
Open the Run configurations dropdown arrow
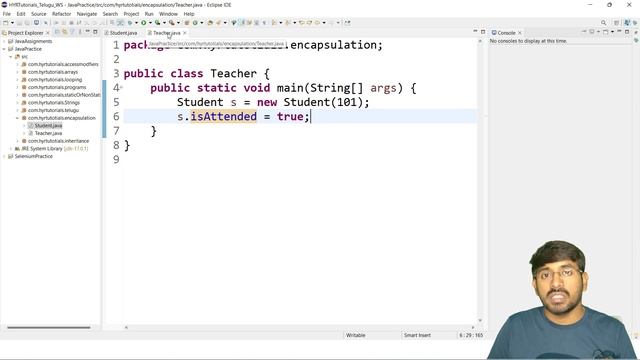click(x=150, y=23)
